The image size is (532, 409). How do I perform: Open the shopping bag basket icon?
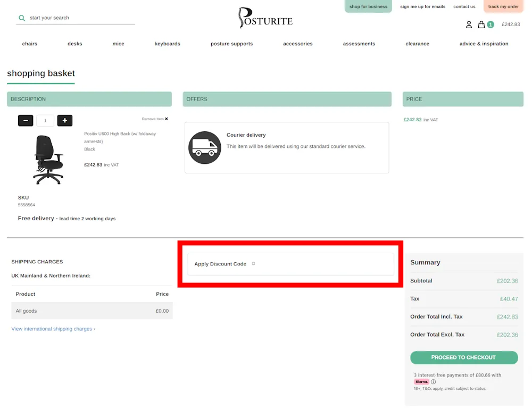(x=481, y=24)
